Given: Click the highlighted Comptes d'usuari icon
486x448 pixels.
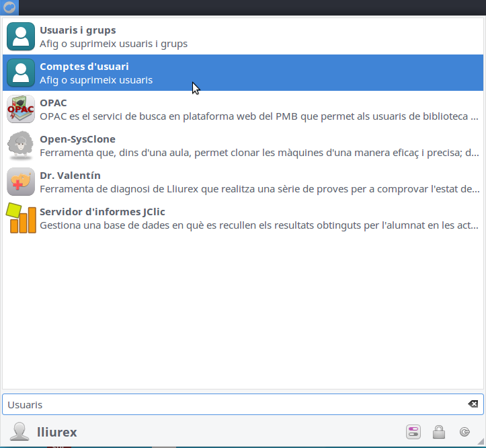Looking at the screenshot, I should coord(21,73).
